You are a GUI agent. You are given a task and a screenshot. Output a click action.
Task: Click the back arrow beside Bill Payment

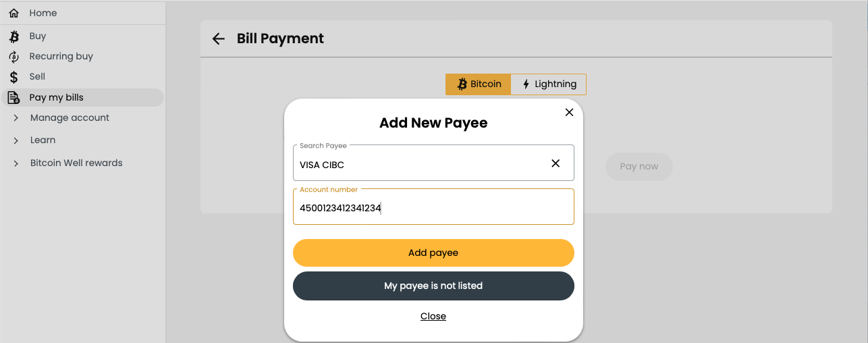[x=218, y=38]
